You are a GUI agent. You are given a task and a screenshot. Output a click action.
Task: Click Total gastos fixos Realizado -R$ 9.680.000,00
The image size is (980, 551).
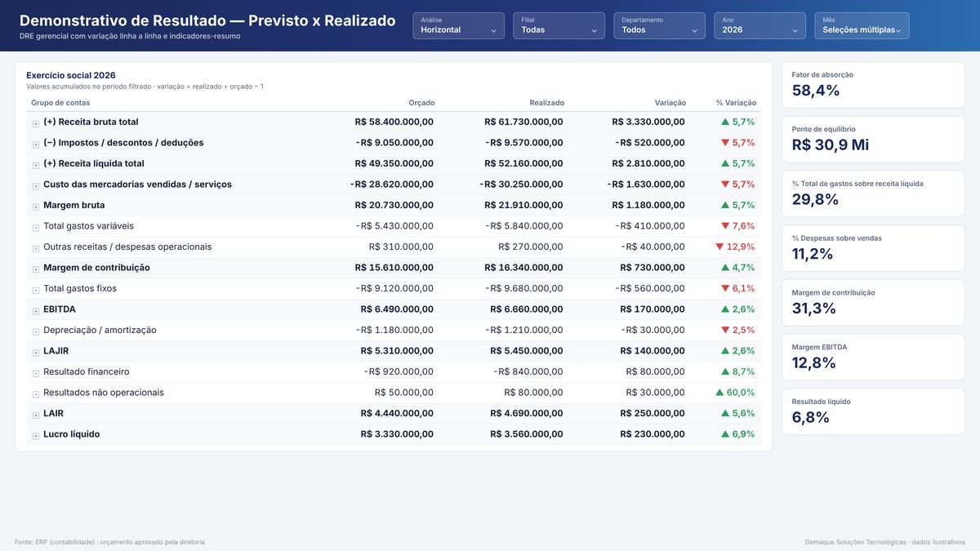[x=524, y=288]
